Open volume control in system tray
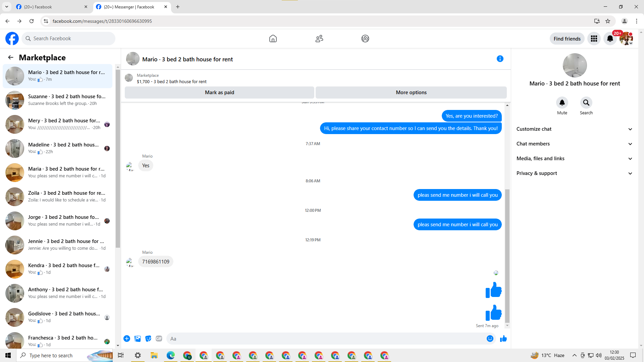 pos(599,355)
